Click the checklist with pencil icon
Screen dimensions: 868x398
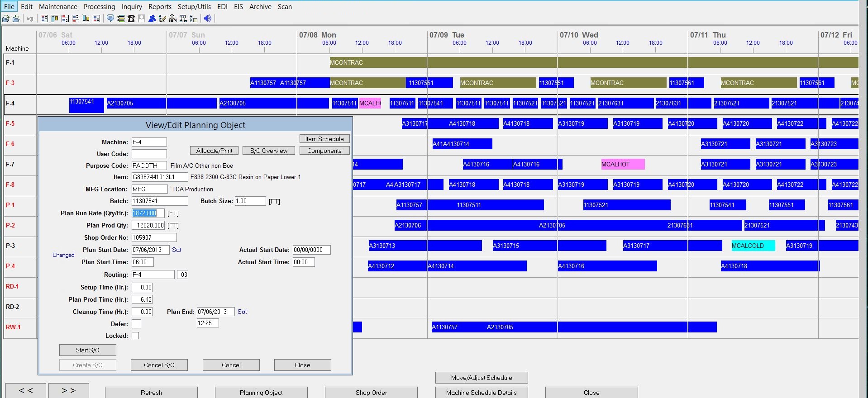tap(162, 19)
